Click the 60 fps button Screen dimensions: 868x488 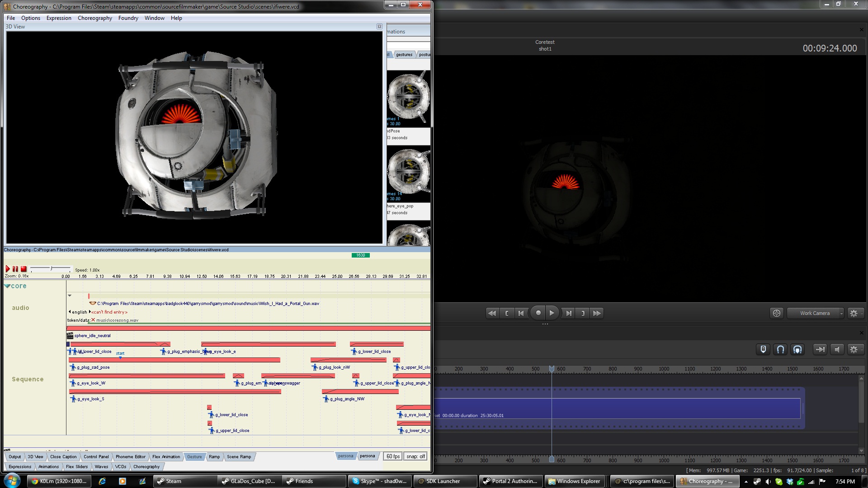[x=393, y=456]
